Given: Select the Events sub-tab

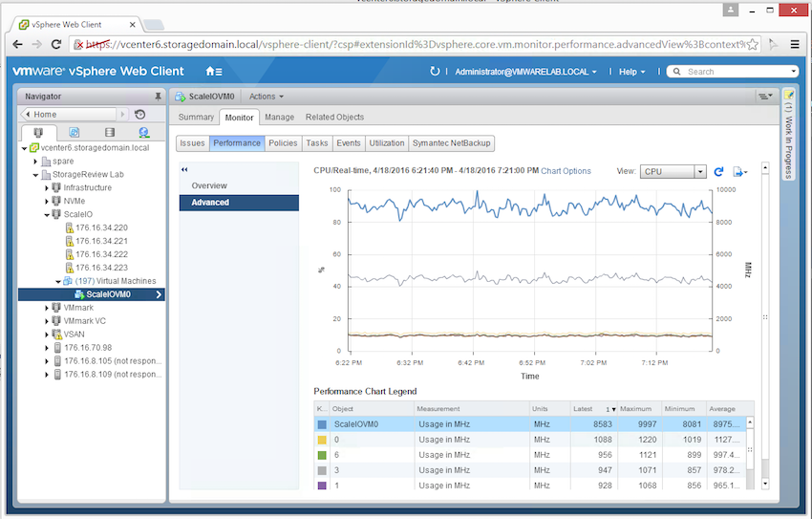Looking at the screenshot, I should [349, 143].
